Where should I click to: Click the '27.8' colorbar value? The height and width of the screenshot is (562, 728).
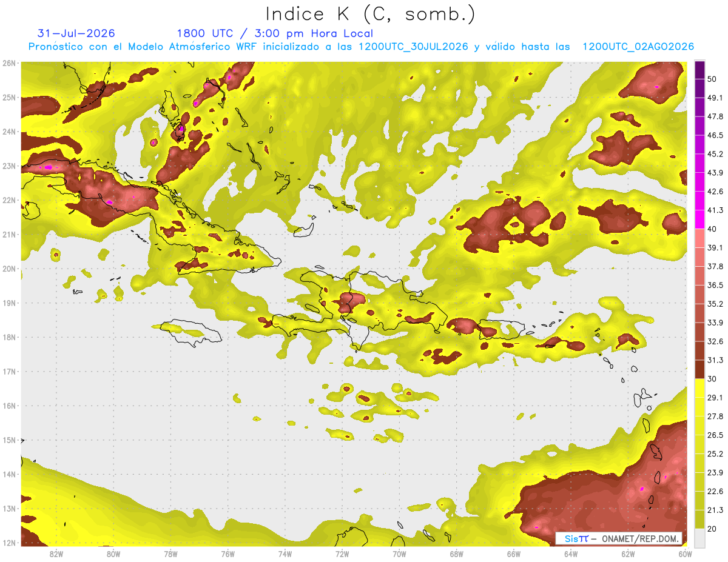pyautogui.click(x=715, y=416)
